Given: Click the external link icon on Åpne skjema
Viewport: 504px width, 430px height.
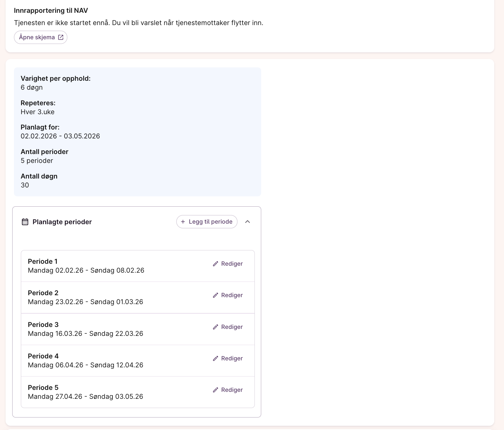Looking at the screenshot, I should (x=61, y=37).
